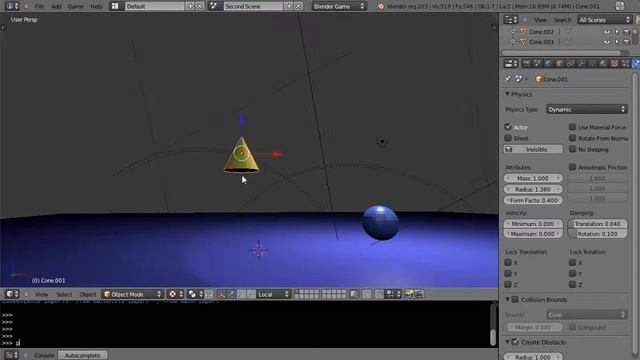Click the Cone.001 object icon in properties breadcrumb
Viewport: 640px width, 360px height.
point(539,79)
